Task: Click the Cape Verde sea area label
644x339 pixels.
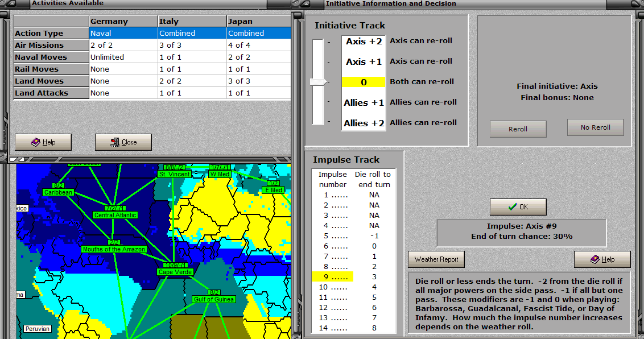Action: [175, 272]
